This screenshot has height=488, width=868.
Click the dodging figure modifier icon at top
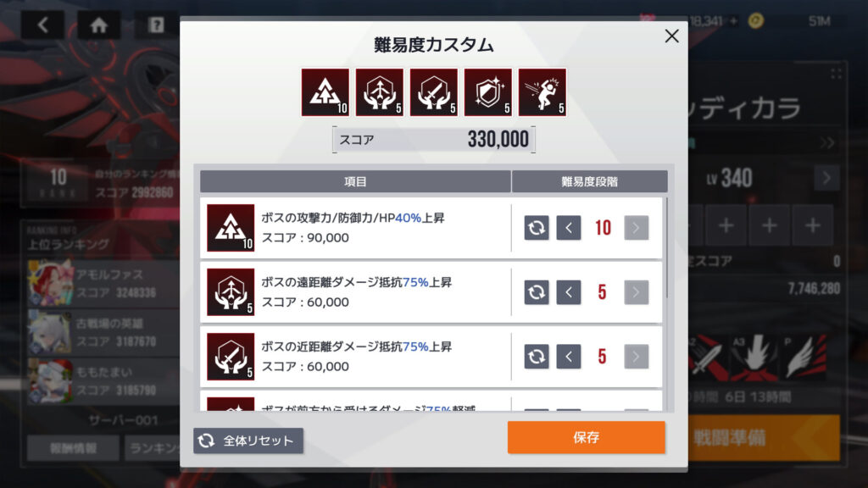coord(542,92)
